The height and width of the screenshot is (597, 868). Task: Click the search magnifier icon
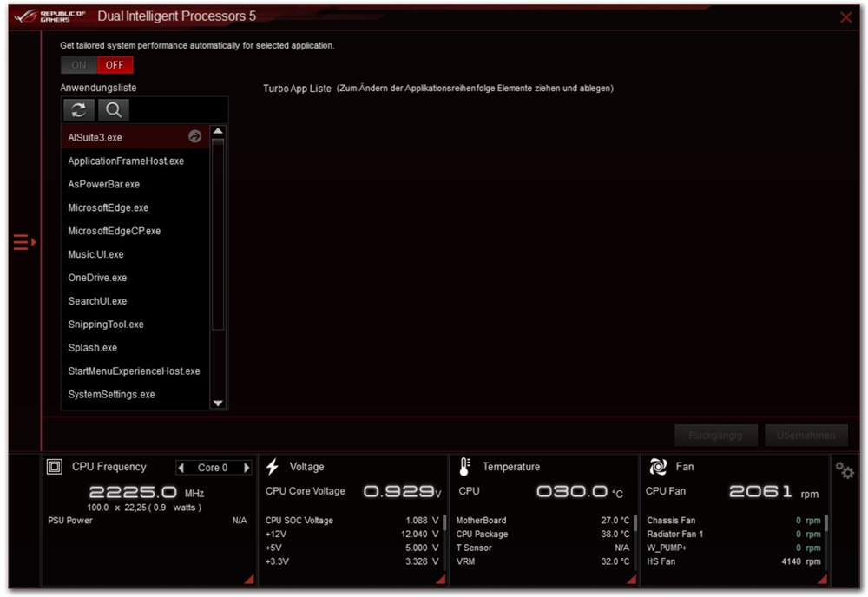point(114,109)
